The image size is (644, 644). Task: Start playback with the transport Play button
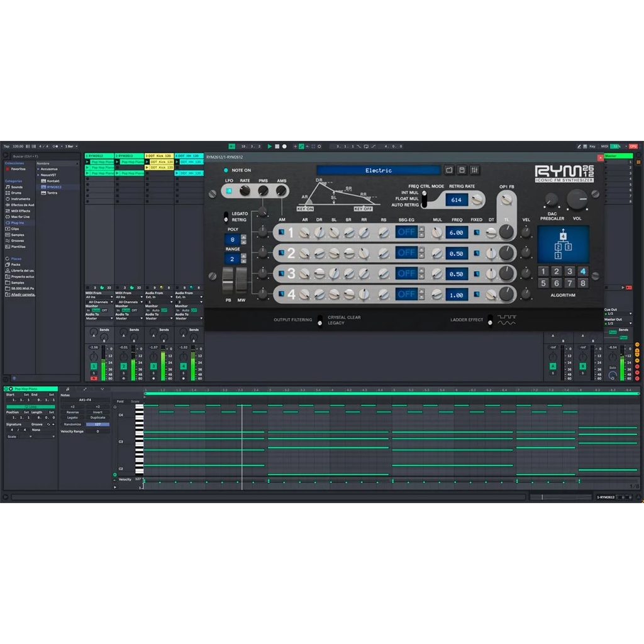coord(269,146)
